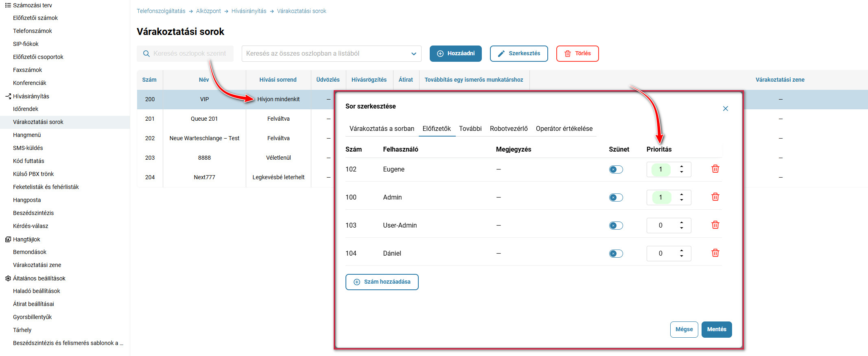Close the Sor szerkesztése dialog

pos(725,109)
